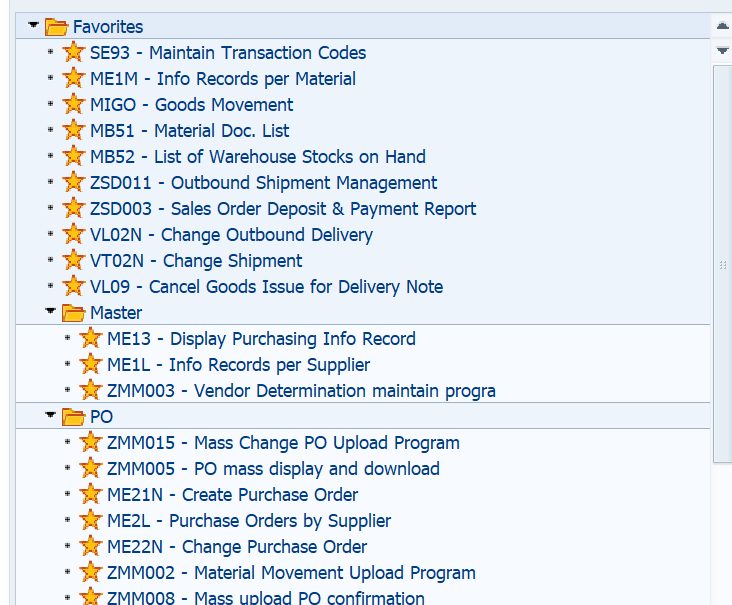Click the star icon next to ZMM015
The width and height of the screenshot is (732, 605).
coord(90,443)
